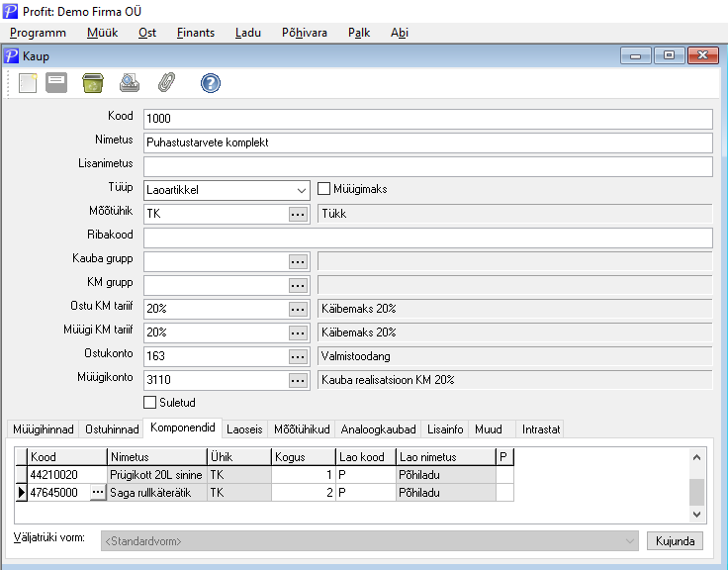
Task: Click the Lao kood column header
Action: point(366,457)
